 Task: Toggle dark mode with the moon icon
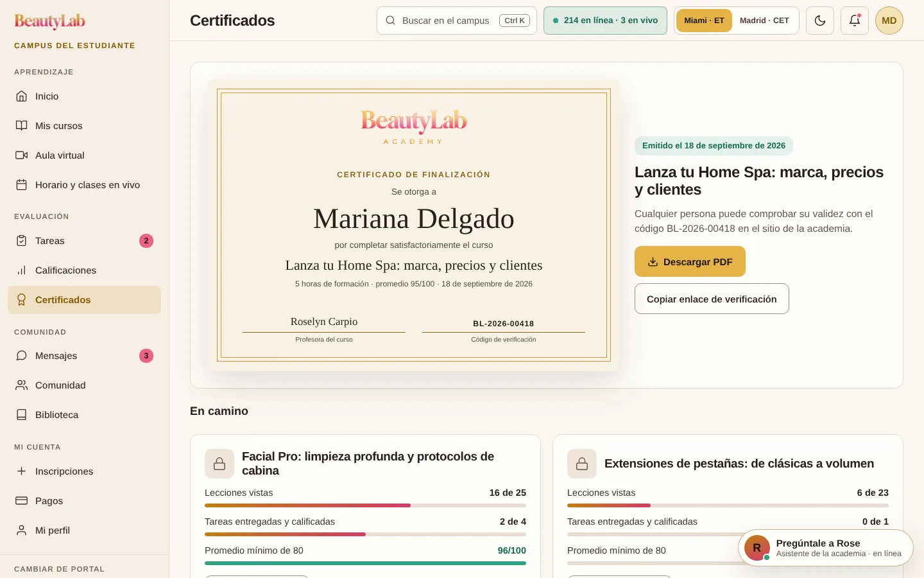click(x=820, y=21)
